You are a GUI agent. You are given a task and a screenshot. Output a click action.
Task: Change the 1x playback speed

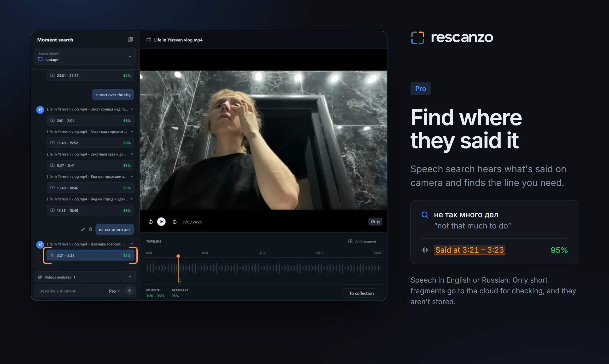(375, 222)
